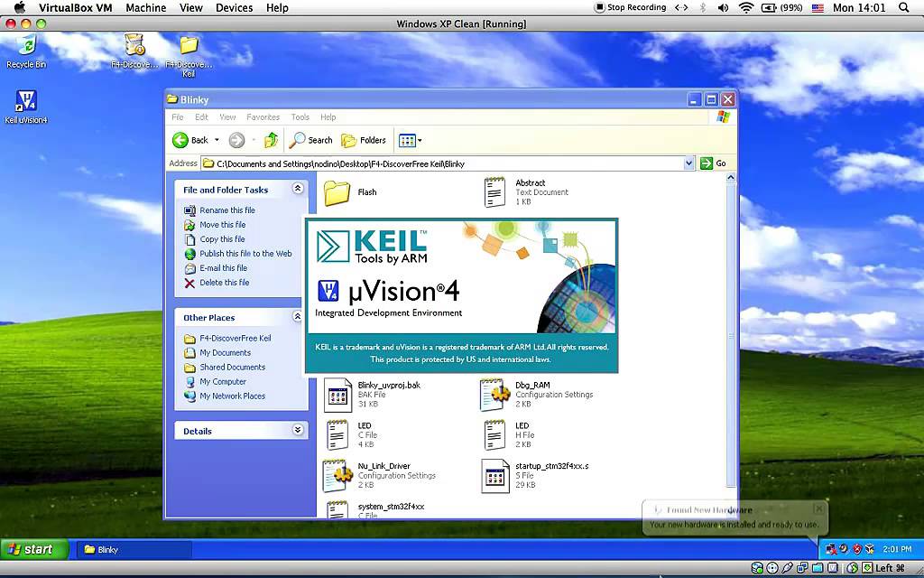The height and width of the screenshot is (578, 924).
Task: Open the Keil uVision4 desktop shortcut
Action: click(x=26, y=107)
